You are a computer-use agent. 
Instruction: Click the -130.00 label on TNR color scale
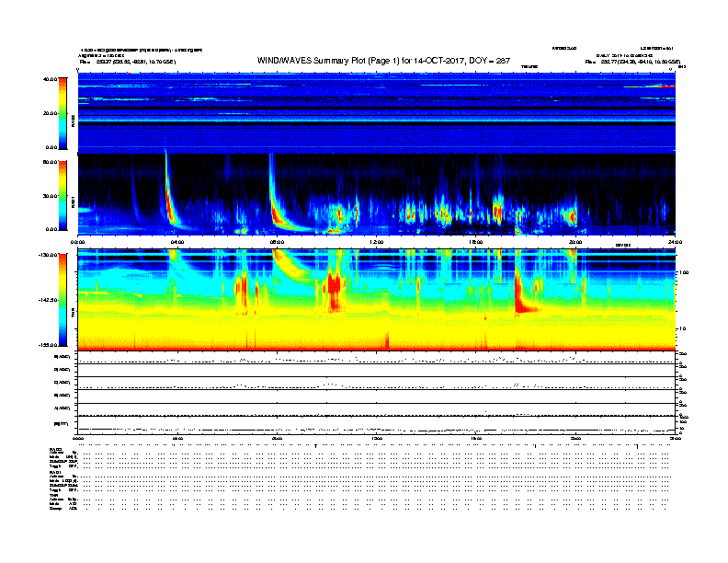tap(49, 255)
